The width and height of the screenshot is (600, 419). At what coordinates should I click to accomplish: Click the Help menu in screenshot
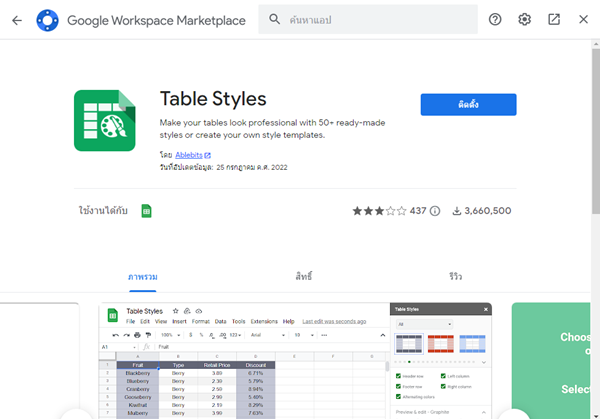[289, 321]
